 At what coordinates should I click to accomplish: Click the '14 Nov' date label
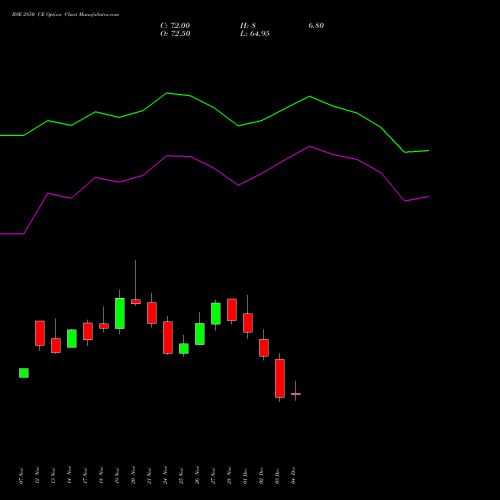tap(70, 476)
